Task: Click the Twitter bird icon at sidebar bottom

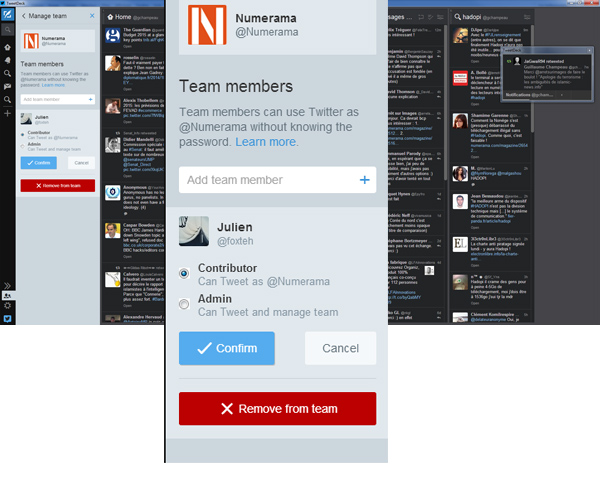Action: click(6, 319)
